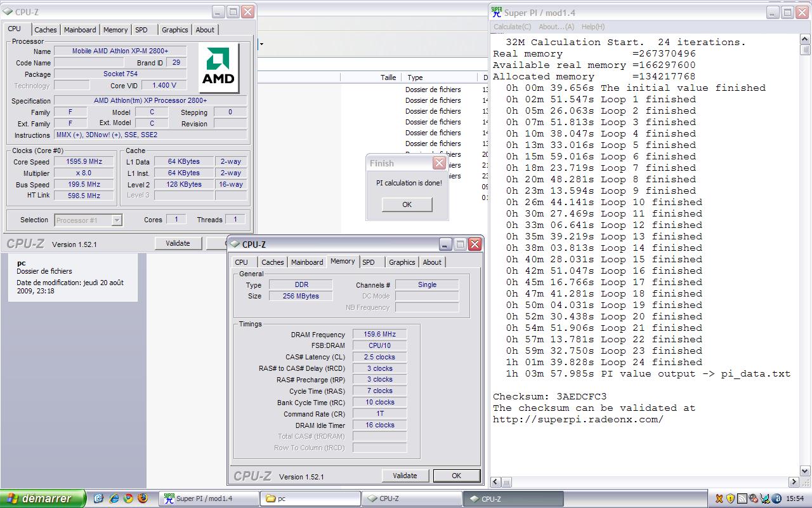Click the Super PI title bar icon

pyautogui.click(x=497, y=12)
